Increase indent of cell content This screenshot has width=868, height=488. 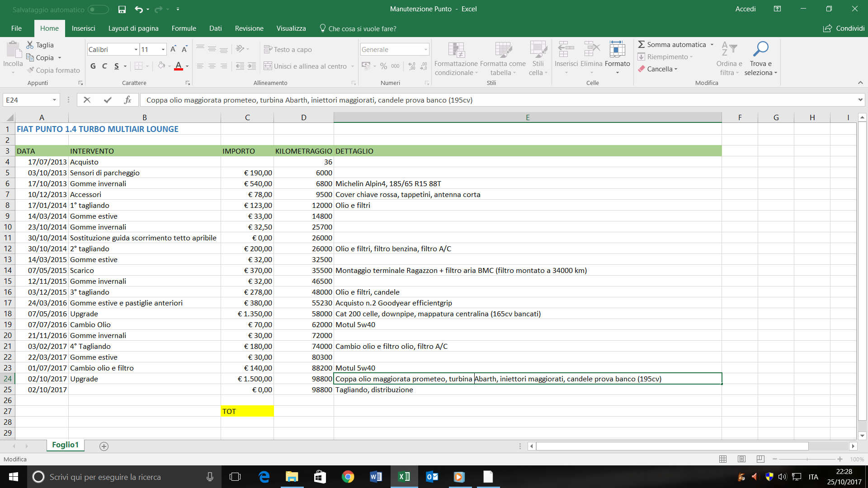click(x=252, y=66)
